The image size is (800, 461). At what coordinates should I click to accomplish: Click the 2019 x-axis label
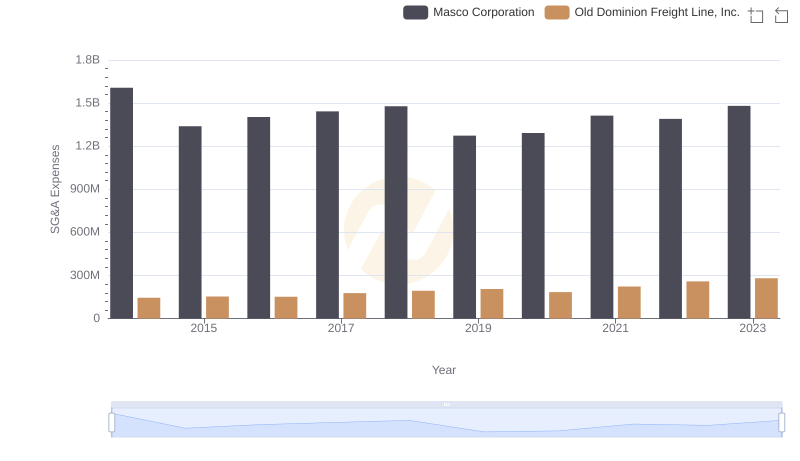pos(478,328)
